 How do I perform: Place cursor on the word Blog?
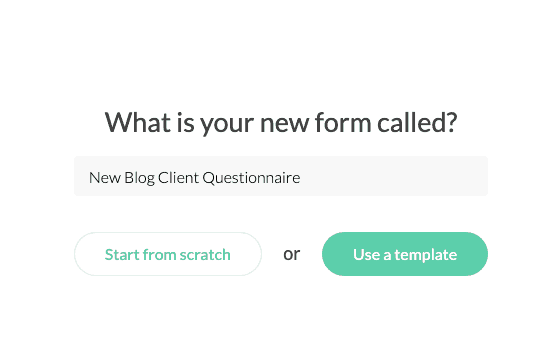tap(140, 178)
